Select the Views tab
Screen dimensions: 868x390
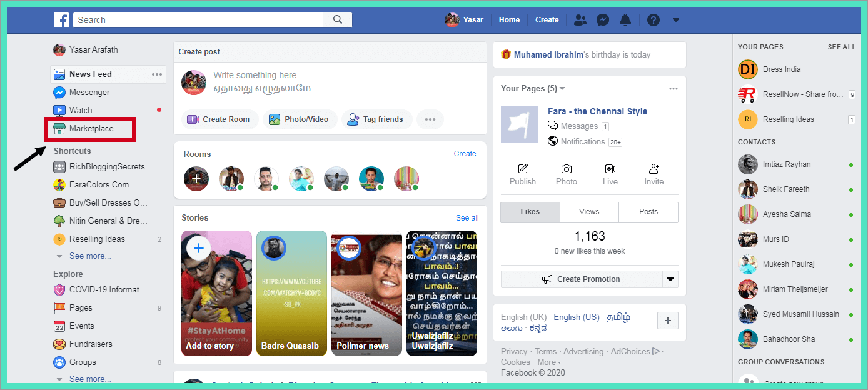(x=589, y=212)
